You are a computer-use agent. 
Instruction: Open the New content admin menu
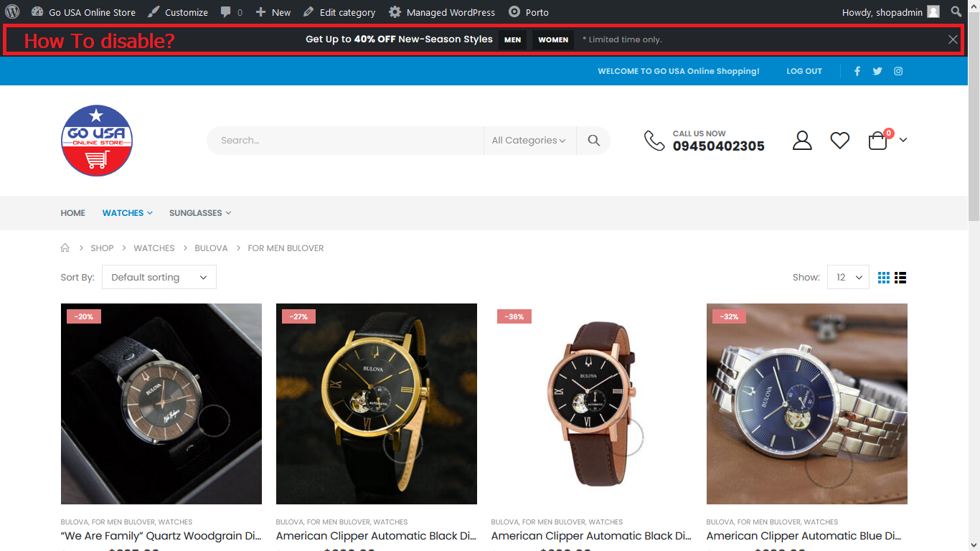coord(273,12)
